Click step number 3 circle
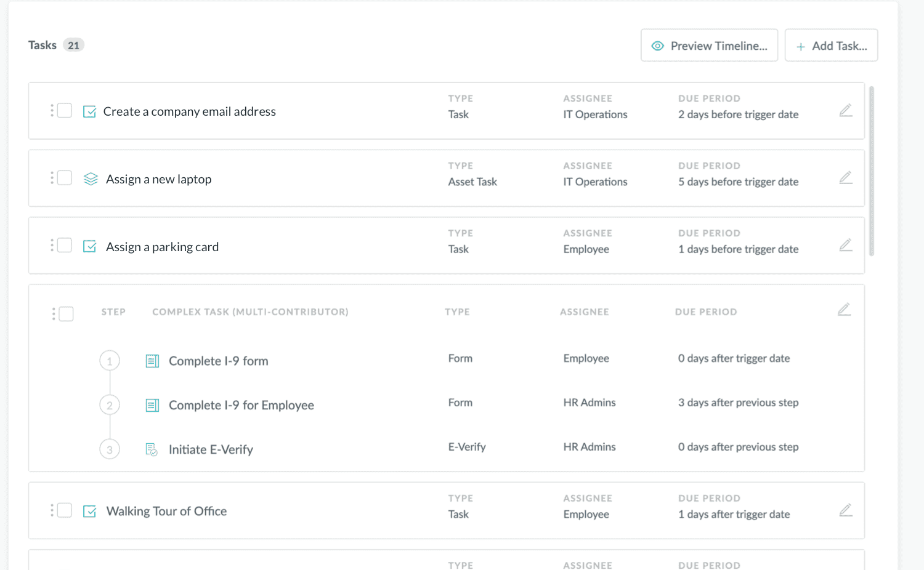 [x=110, y=449]
